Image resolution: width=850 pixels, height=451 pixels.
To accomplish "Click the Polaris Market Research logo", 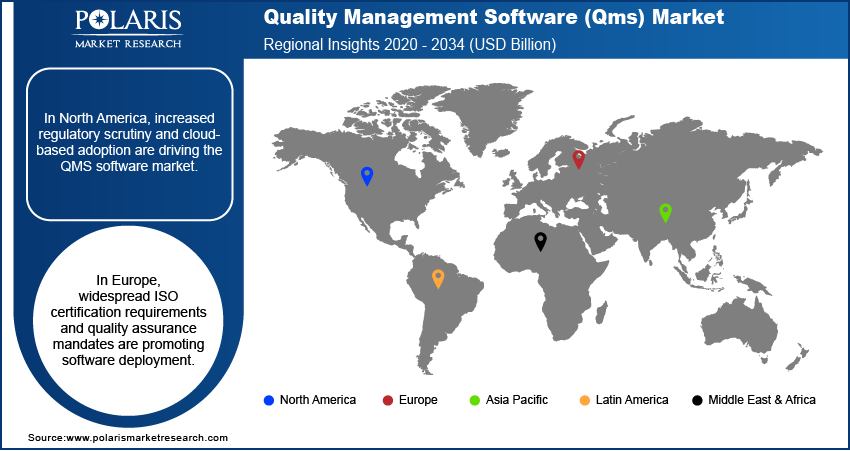I will pos(126,28).
